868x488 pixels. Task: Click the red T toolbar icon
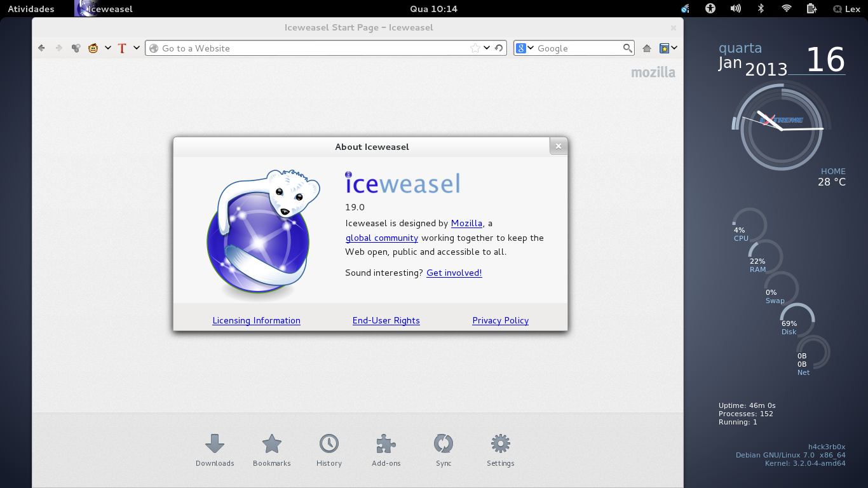pyautogui.click(x=122, y=48)
